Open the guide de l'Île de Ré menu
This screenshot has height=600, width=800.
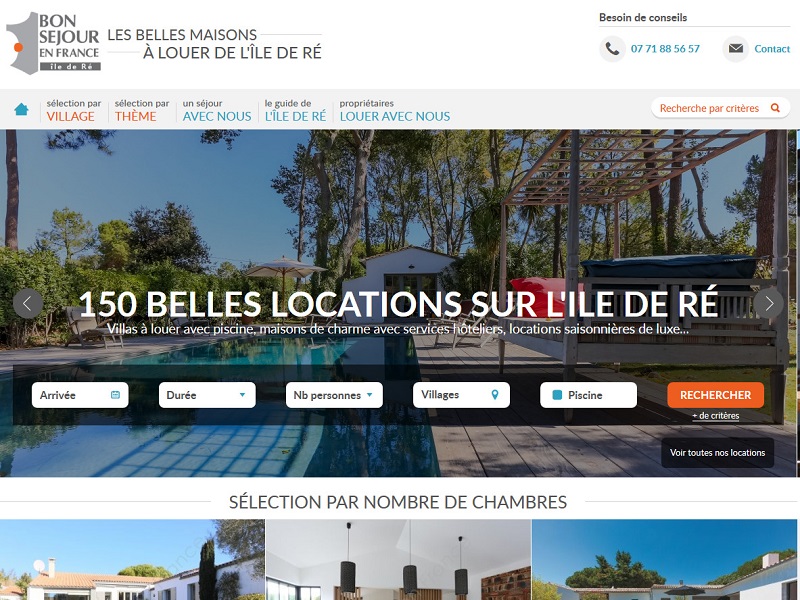(x=295, y=110)
